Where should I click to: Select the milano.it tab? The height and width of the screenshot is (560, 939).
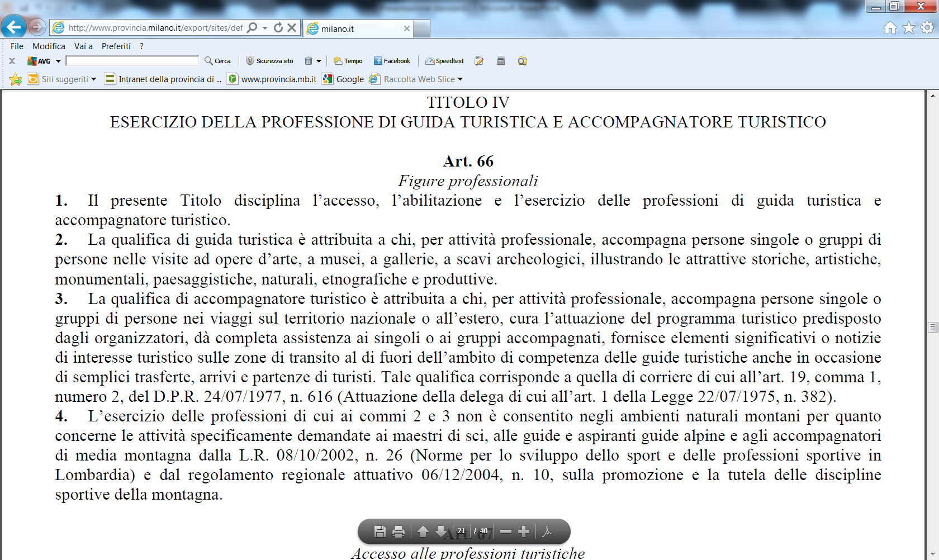(x=358, y=29)
